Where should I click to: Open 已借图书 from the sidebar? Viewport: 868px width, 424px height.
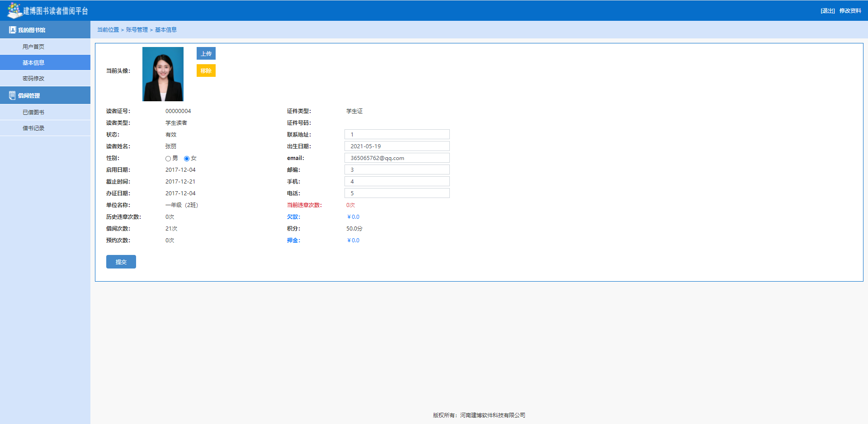[33, 112]
